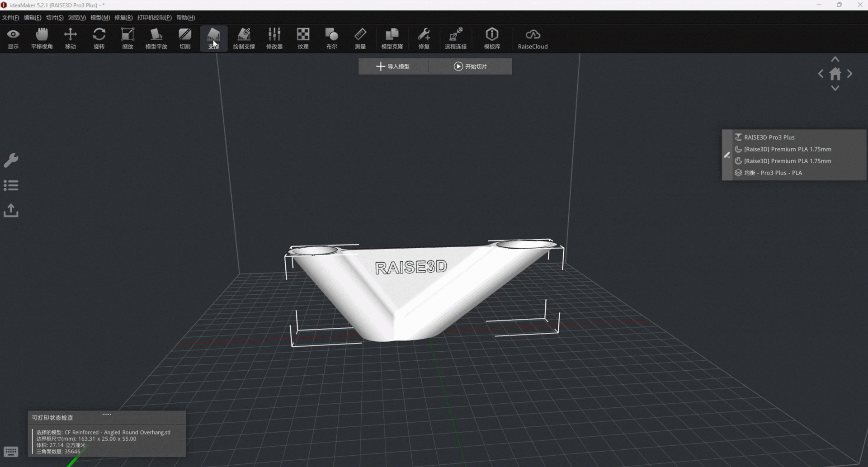Click the 开始切片 start slicing button
Image resolution: width=868 pixels, height=467 pixels.
(x=470, y=66)
